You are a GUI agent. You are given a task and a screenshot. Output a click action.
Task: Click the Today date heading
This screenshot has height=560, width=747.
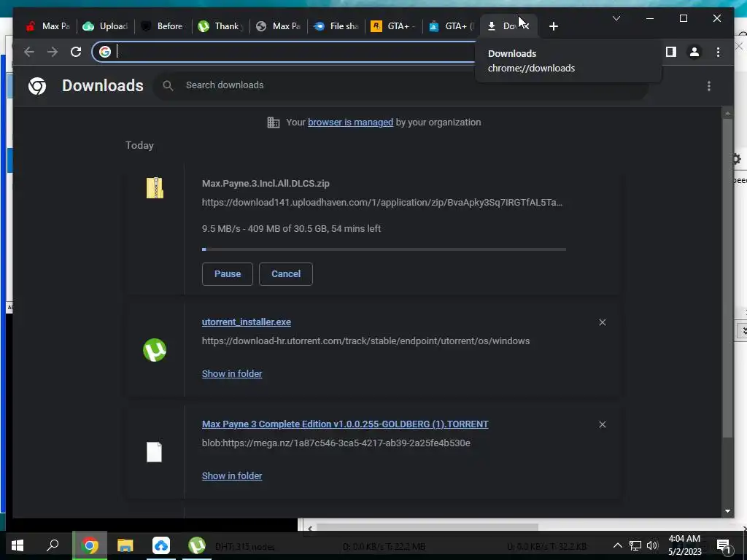click(x=139, y=145)
